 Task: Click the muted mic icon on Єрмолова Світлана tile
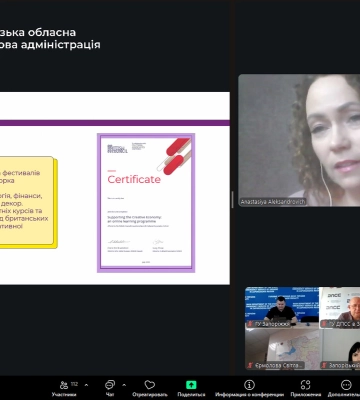click(x=250, y=365)
